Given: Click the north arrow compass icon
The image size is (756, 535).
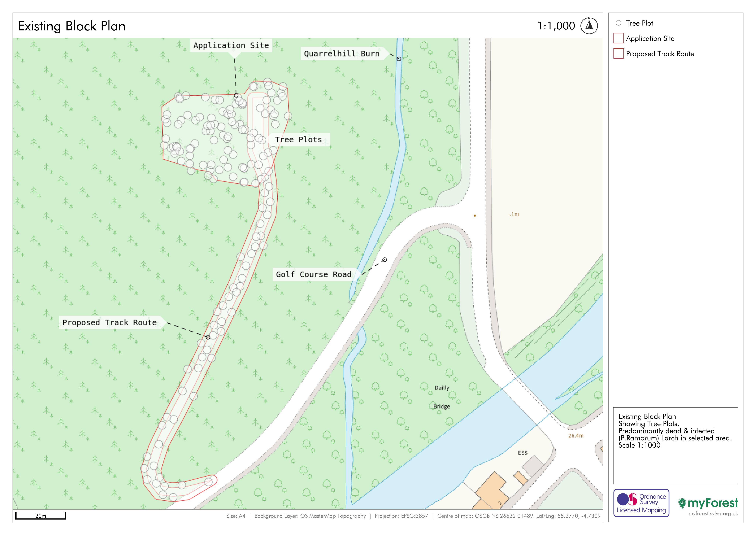Looking at the screenshot, I should pos(589,26).
